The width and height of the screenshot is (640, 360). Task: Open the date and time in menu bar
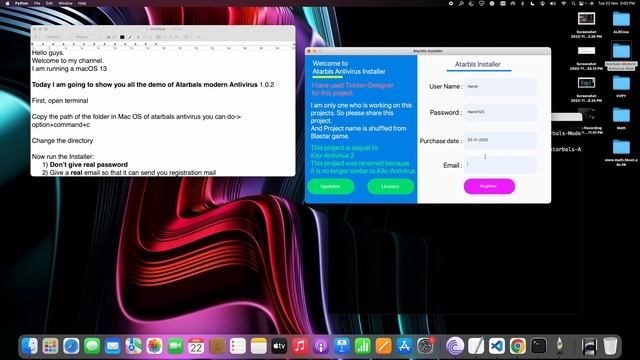[616, 3]
